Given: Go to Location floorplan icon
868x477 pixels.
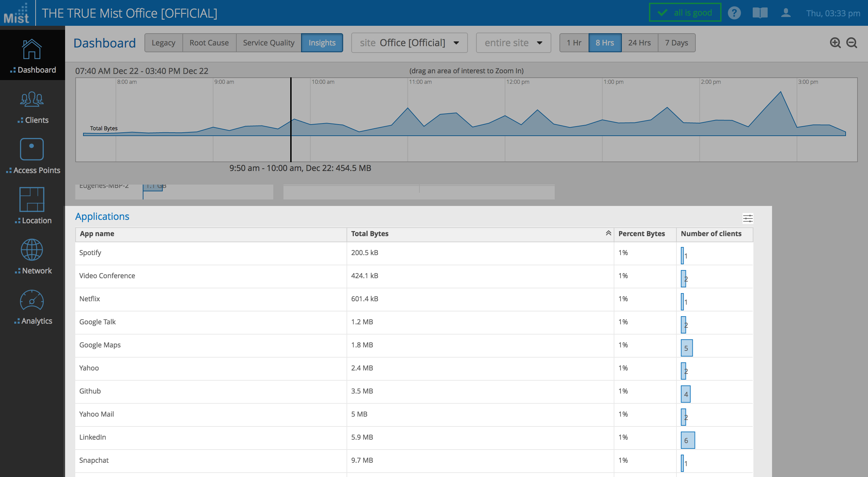Looking at the screenshot, I should click(x=32, y=200).
